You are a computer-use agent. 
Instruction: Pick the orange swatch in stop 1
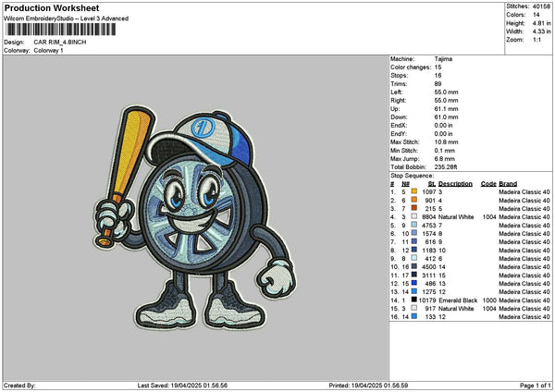point(413,191)
